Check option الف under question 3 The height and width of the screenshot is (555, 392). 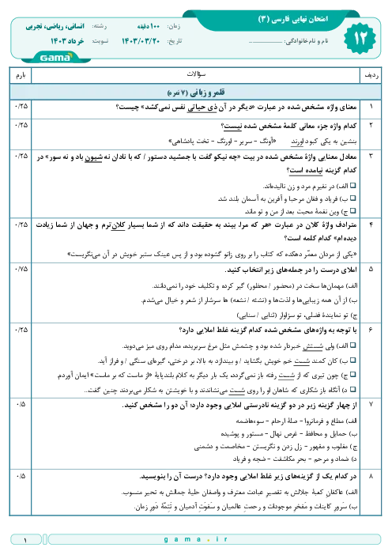coord(352,186)
